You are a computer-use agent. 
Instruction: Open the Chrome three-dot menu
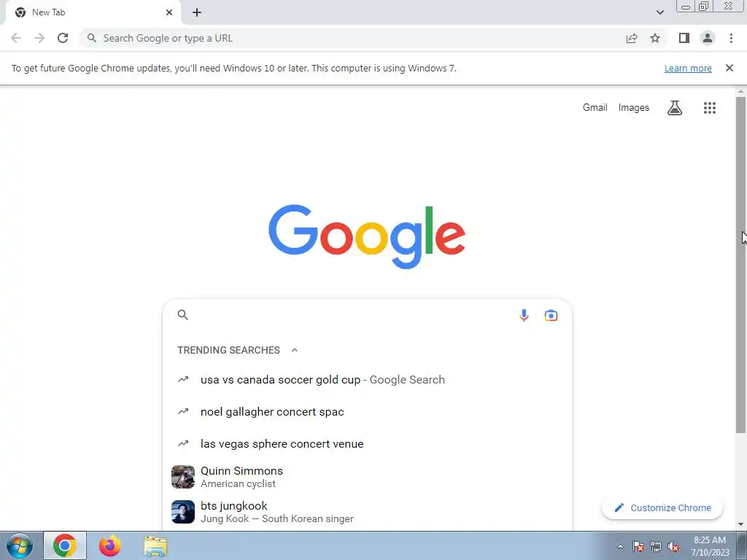click(731, 38)
